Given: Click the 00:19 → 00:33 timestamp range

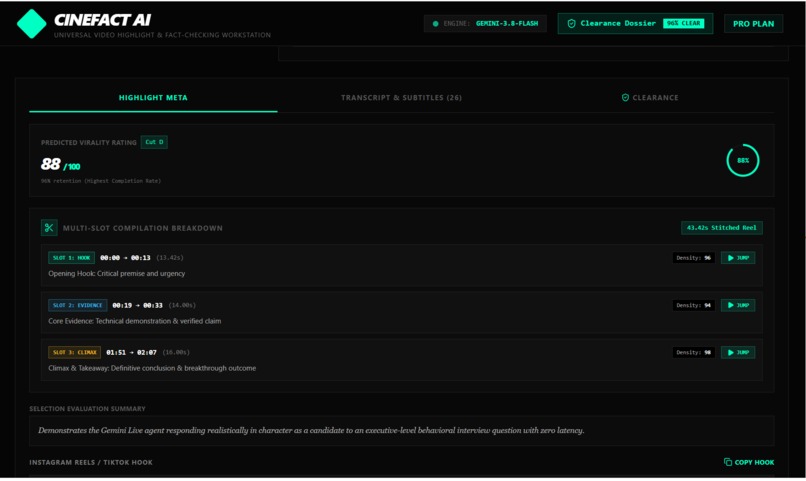Looking at the screenshot, I should click(137, 305).
